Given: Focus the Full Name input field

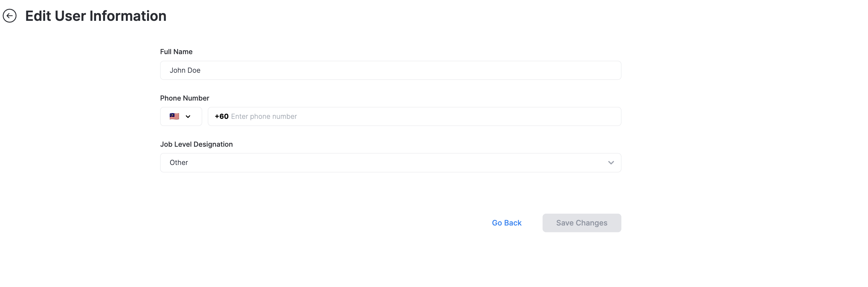Looking at the screenshot, I should point(390,70).
